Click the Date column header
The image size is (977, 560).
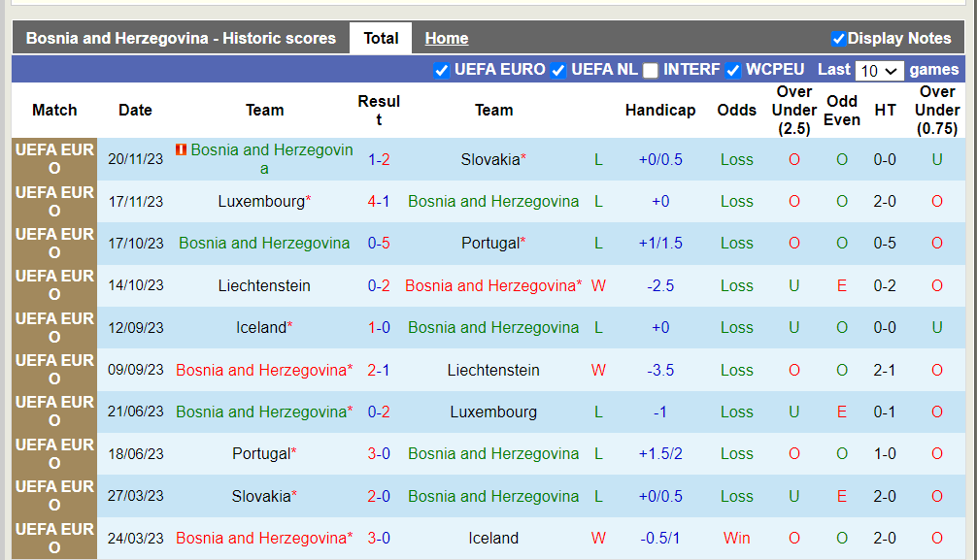click(135, 110)
